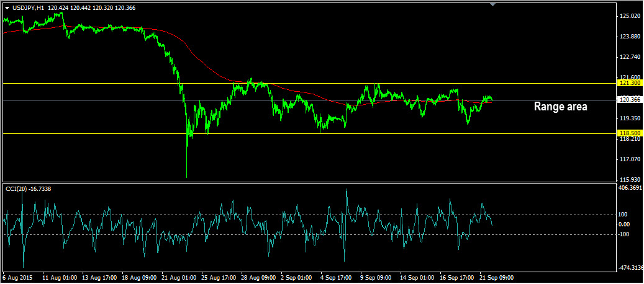The image size is (644, 284).
Task: Click the 125.020 price scale value
Action: click(629, 16)
